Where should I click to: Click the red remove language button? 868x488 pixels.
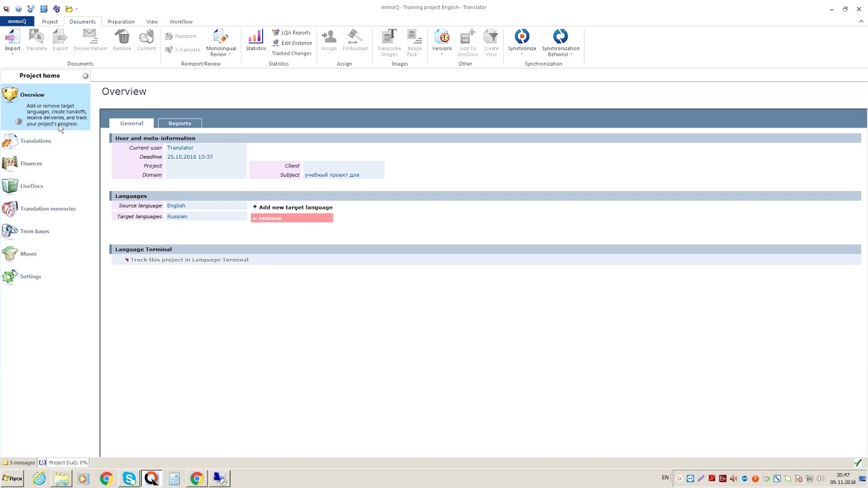tap(292, 218)
